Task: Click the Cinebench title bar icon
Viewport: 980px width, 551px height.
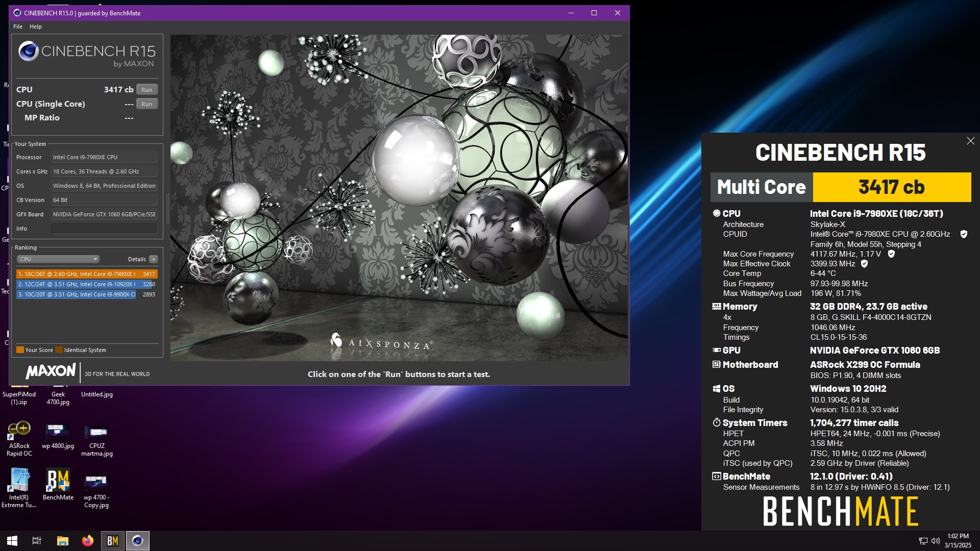Action: click(x=17, y=13)
